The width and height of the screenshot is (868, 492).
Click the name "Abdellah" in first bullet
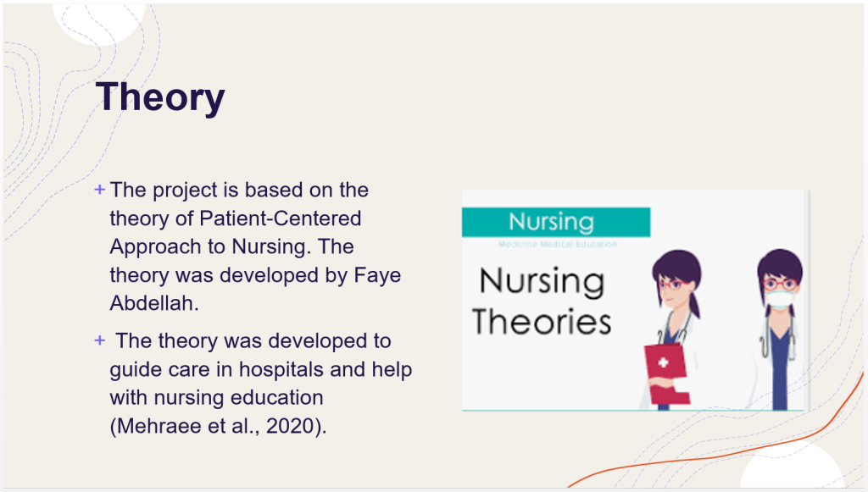[x=153, y=304]
